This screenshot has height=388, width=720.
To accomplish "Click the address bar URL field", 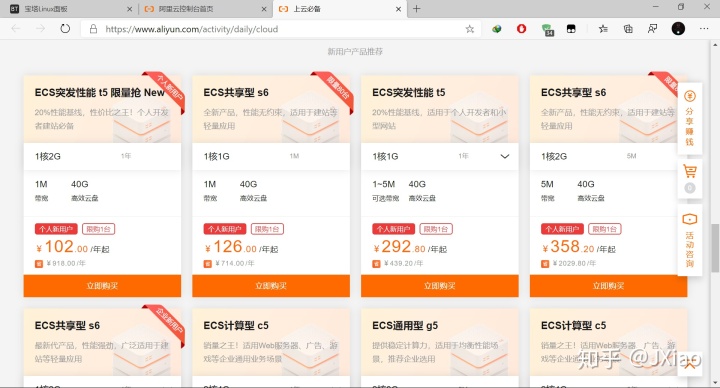I will [280, 29].
